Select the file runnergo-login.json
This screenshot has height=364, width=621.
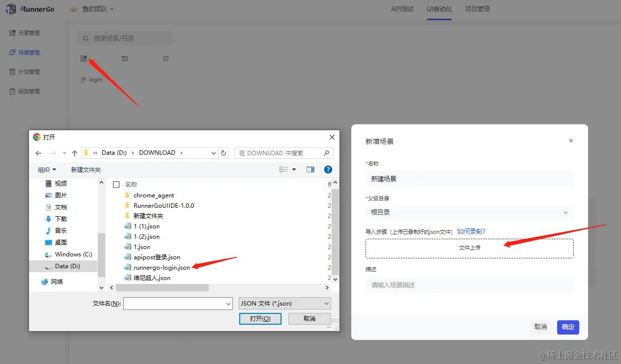click(157, 267)
